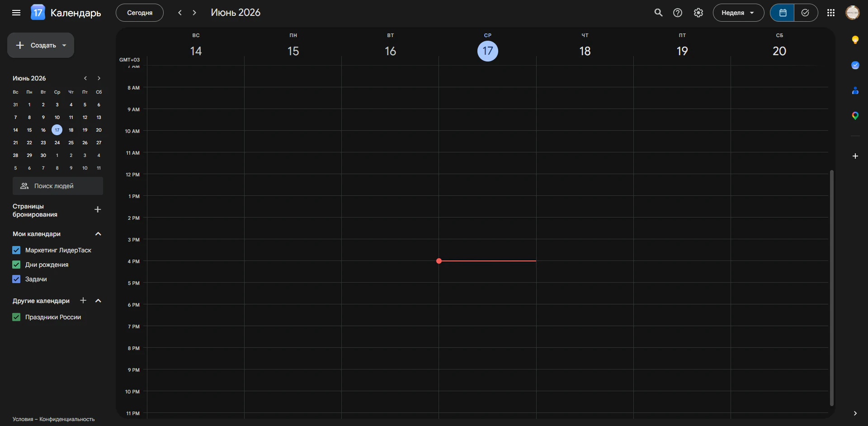Select 30 in the mini calendar
Image resolution: width=868 pixels, height=426 pixels.
(43, 155)
